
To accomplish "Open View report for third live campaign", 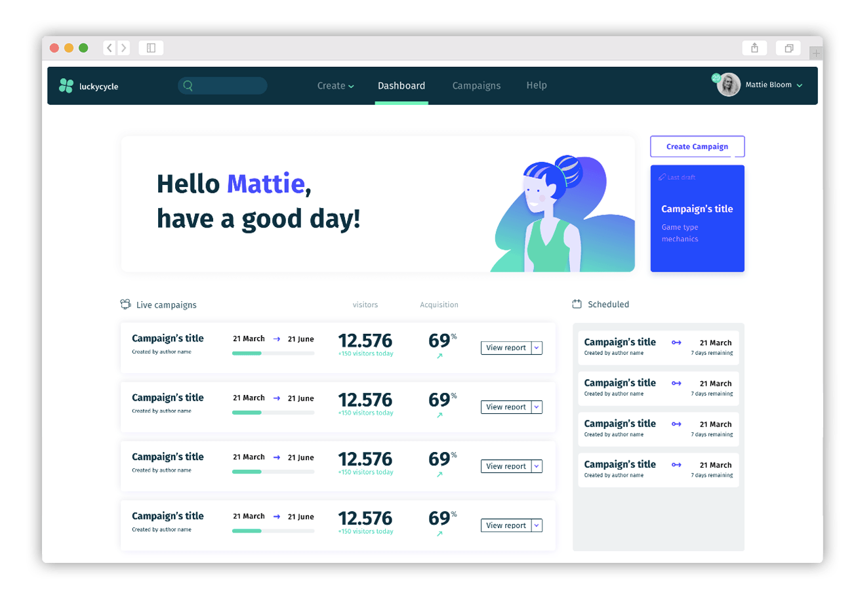I will 506,466.
